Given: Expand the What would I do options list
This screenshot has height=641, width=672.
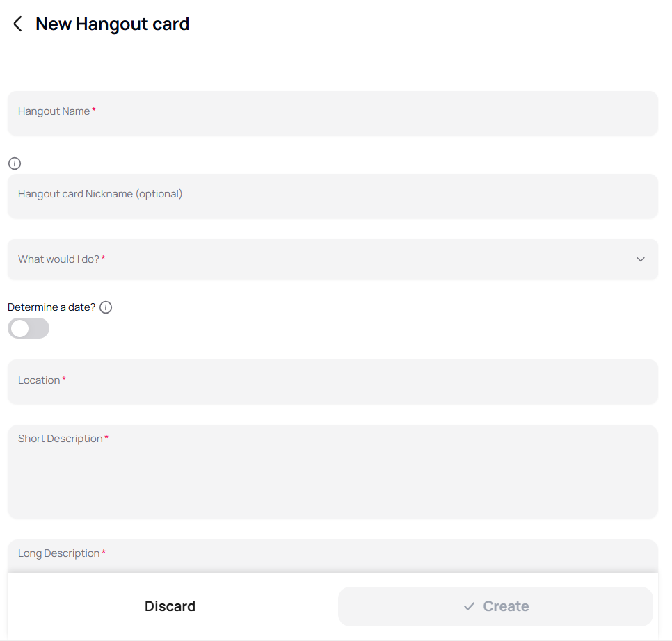Looking at the screenshot, I should 333,259.
